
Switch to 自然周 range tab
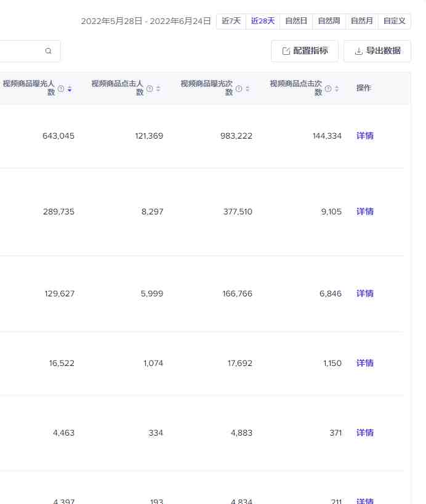coord(329,21)
